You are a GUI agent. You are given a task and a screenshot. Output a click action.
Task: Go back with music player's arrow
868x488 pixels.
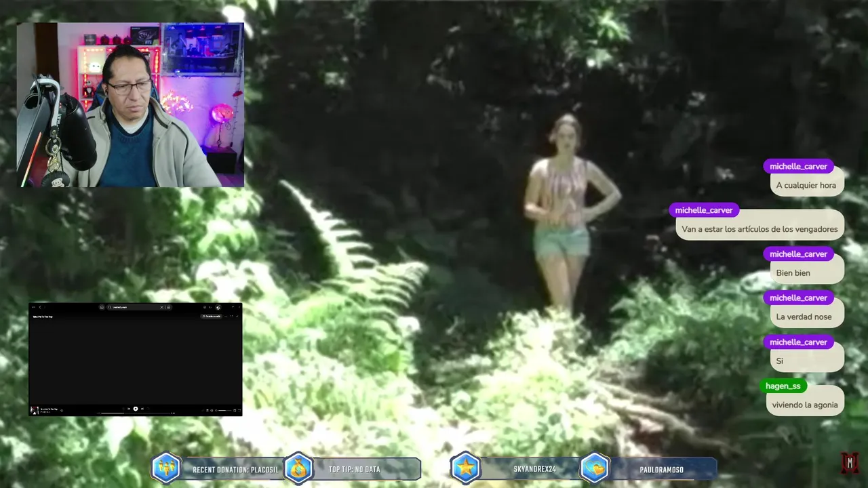(x=40, y=307)
